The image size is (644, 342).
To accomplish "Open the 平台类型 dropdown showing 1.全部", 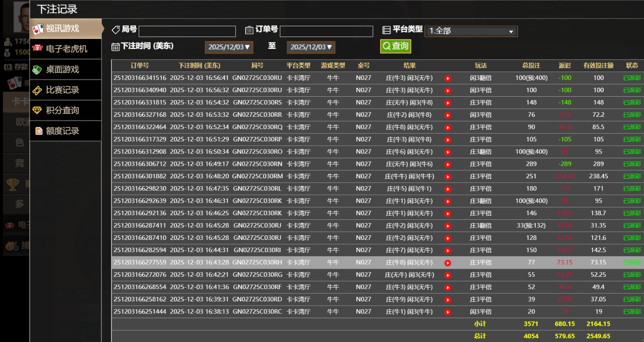I will click(x=471, y=31).
